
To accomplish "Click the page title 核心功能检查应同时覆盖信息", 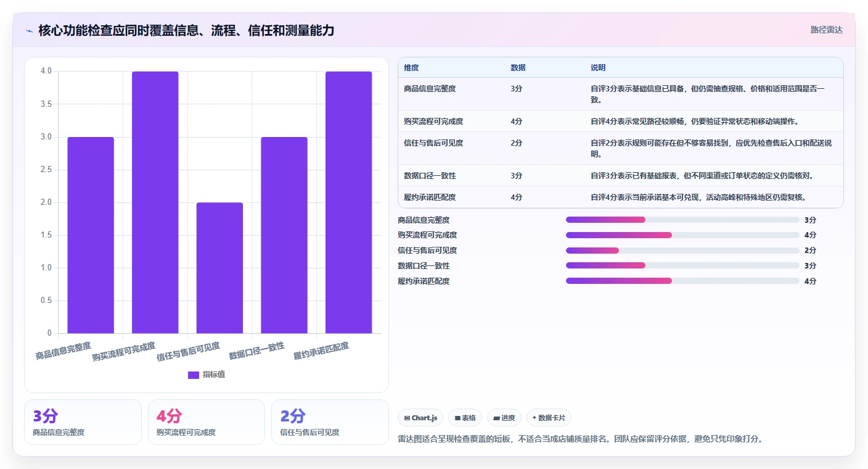I will point(186,30).
